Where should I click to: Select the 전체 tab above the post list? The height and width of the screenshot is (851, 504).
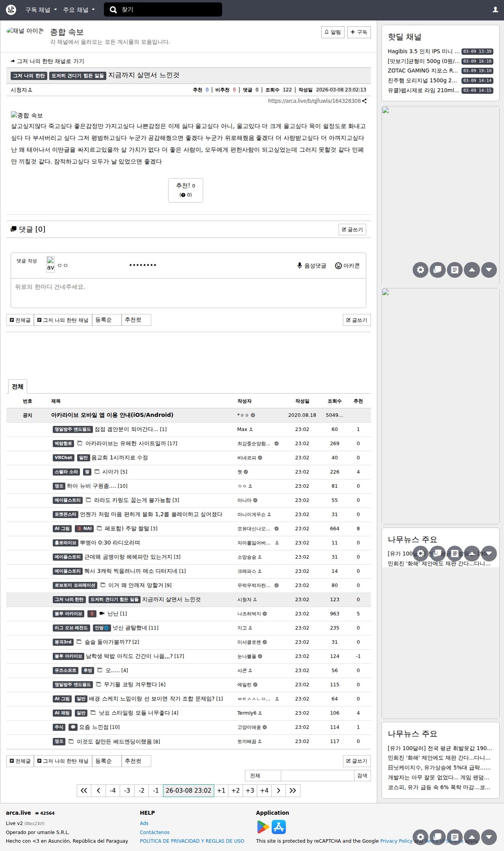[x=17, y=386]
